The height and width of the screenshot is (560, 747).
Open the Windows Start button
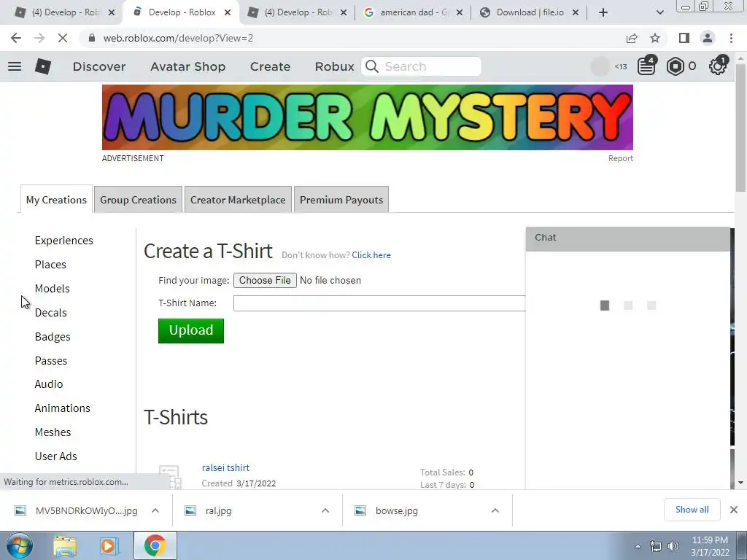pos(20,545)
